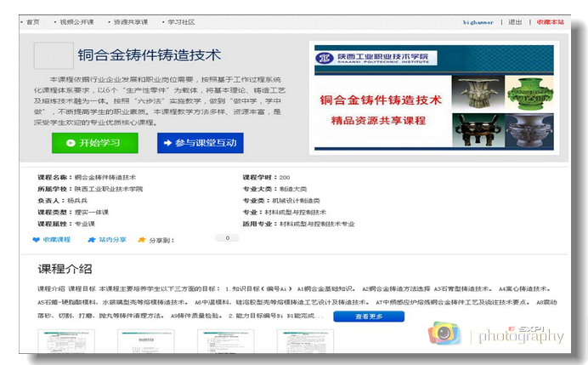Click the heart icon beside 收藏课程

coord(37,240)
